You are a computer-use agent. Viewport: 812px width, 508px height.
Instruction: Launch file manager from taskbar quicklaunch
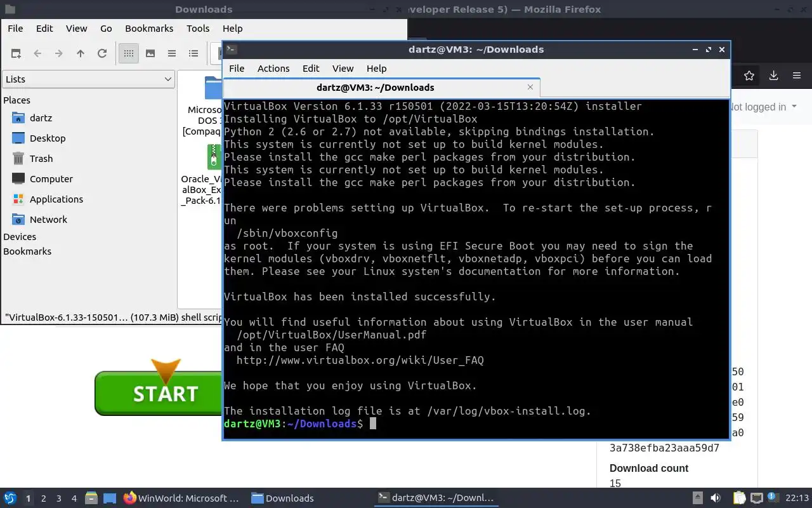(91, 498)
